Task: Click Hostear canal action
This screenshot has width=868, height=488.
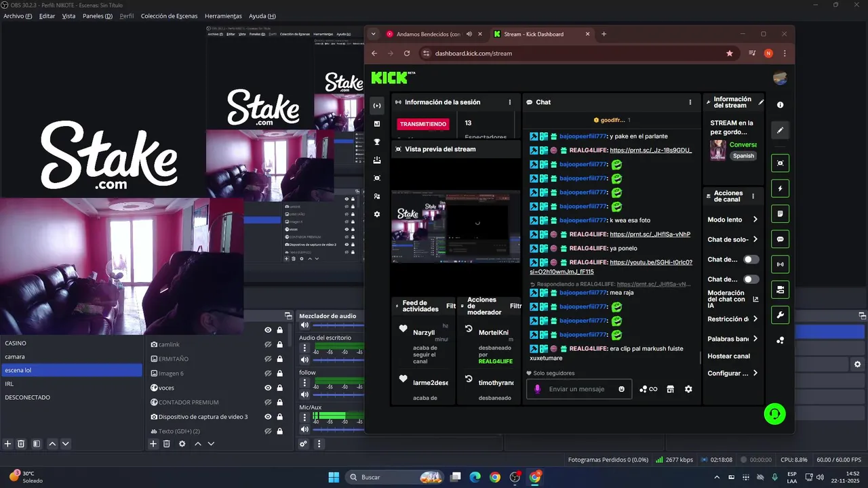Action: click(x=728, y=356)
